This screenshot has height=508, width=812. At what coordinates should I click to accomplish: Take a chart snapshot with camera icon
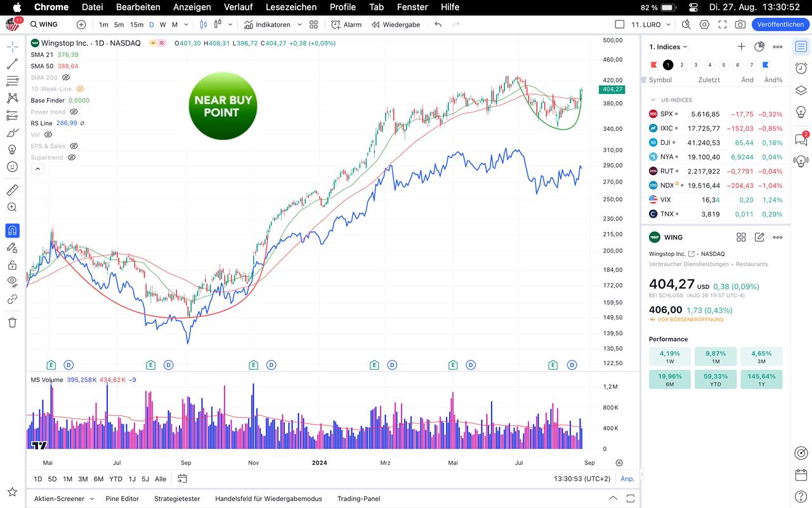coord(740,24)
